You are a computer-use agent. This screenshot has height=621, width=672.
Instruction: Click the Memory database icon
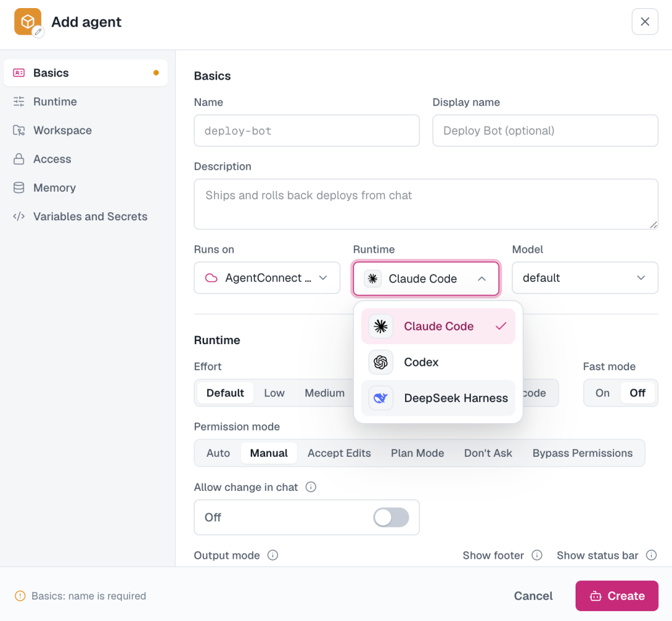tap(19, 188)
